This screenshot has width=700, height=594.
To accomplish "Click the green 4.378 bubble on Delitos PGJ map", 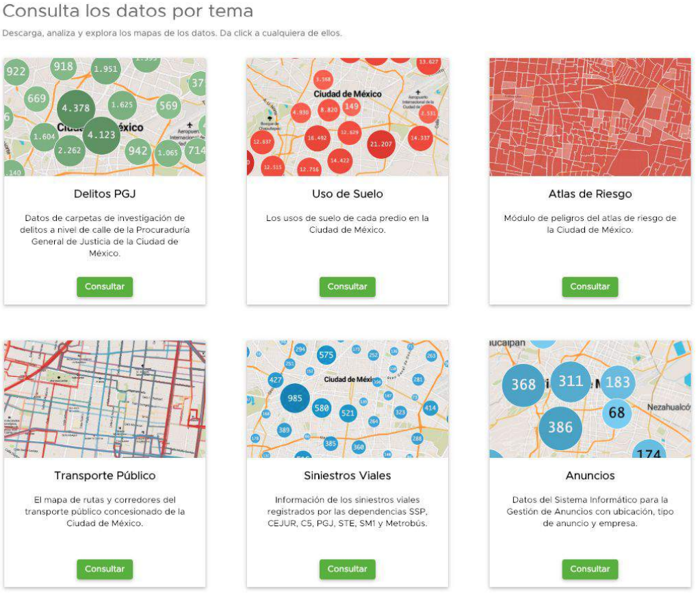I will coord(77,107).
